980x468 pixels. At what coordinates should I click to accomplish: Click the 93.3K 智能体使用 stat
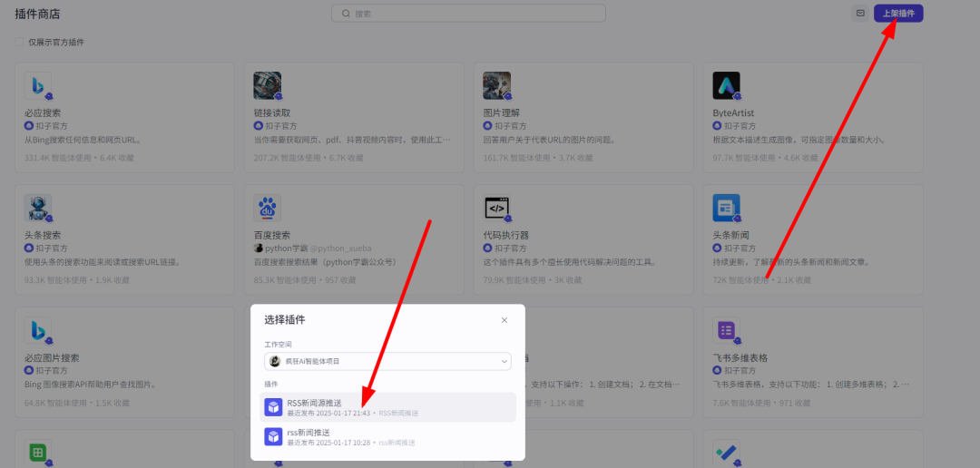click(x=55, y=280)
